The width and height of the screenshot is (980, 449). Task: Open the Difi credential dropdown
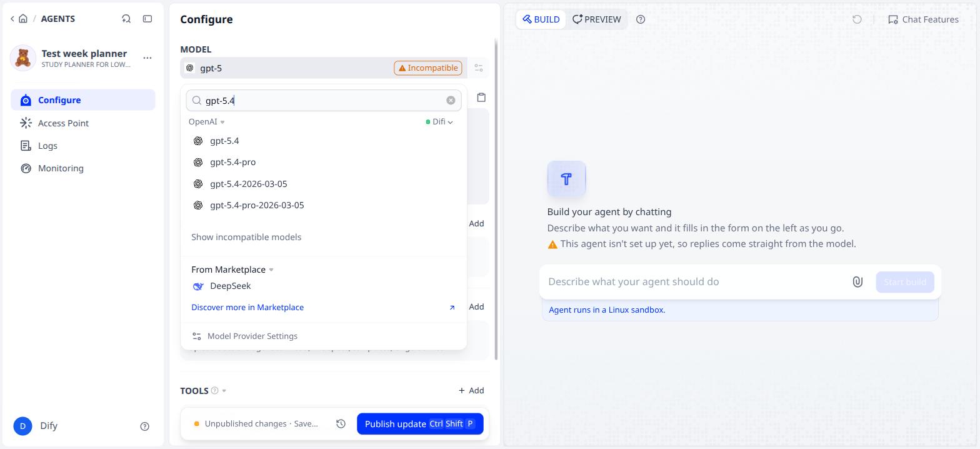click(x=439, y=121)
